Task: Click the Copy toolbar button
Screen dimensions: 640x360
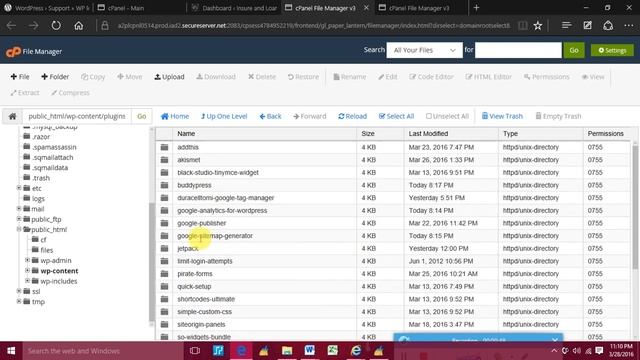Action: tap(93, 77)
